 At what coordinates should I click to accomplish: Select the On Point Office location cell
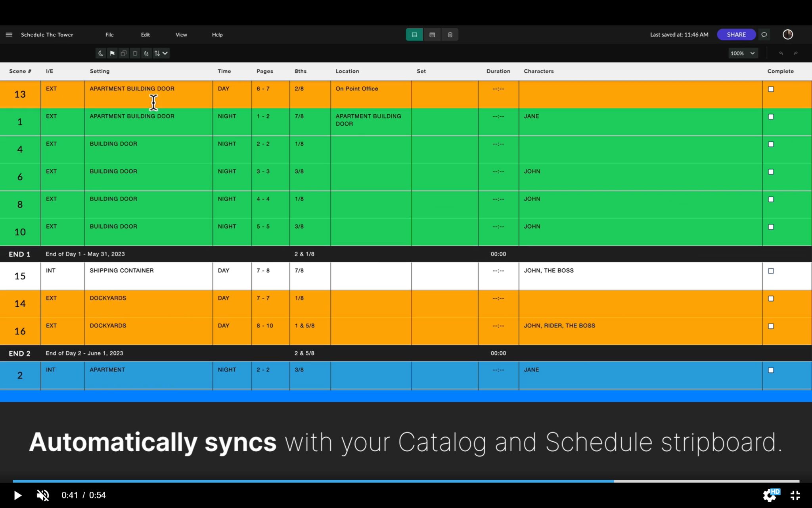[371, 94]
